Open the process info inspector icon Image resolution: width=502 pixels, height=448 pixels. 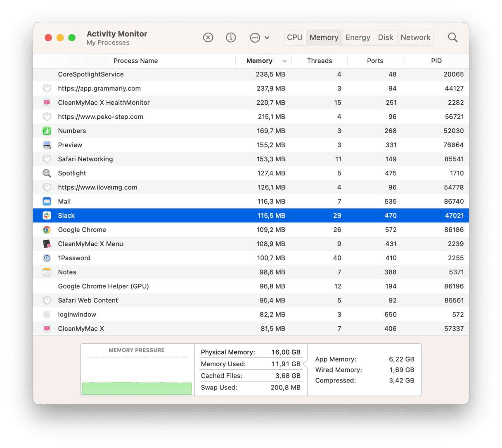[x=231, y=38]
